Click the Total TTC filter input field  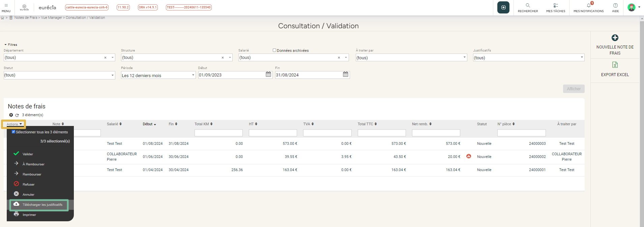coord(382,133)
